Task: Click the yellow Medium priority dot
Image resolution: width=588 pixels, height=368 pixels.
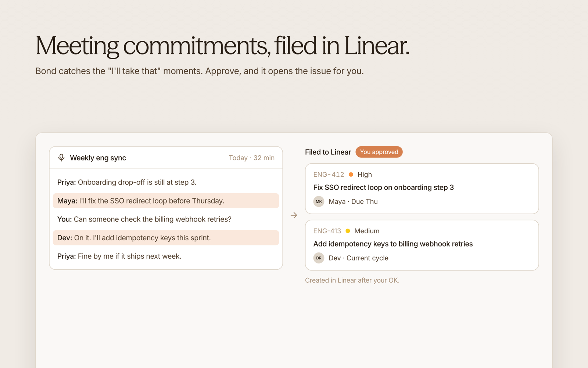Action: pyautogui.click(x=348, y=231)
